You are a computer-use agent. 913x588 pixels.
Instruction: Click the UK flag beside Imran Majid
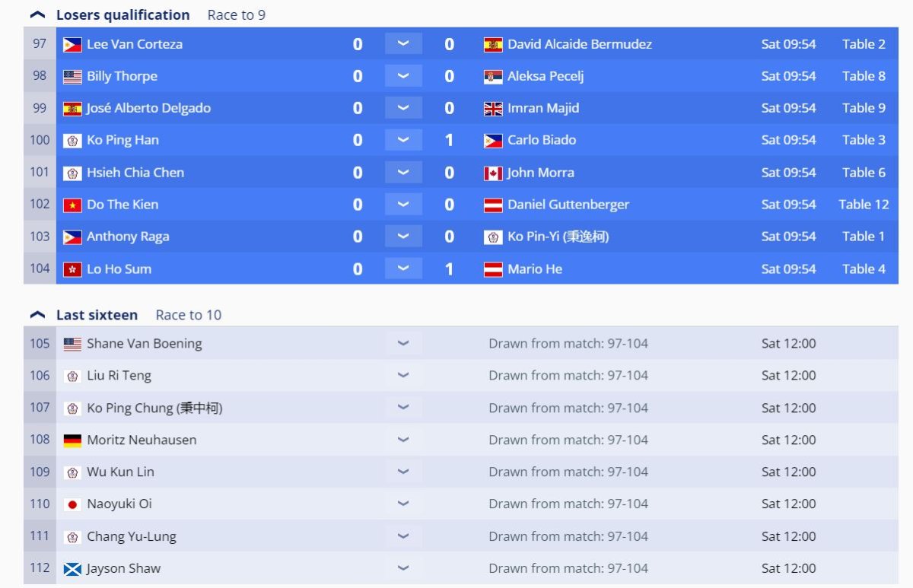(x=493, y=109)
